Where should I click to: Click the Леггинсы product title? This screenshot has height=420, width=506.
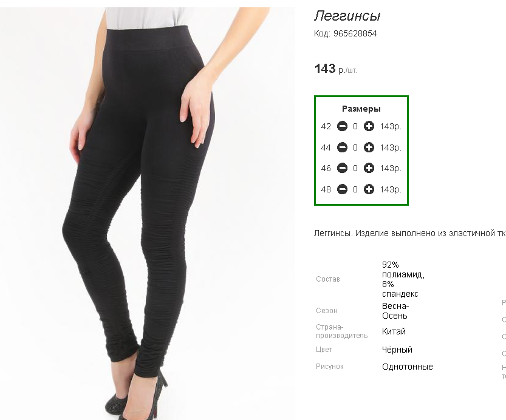(347, 16)
